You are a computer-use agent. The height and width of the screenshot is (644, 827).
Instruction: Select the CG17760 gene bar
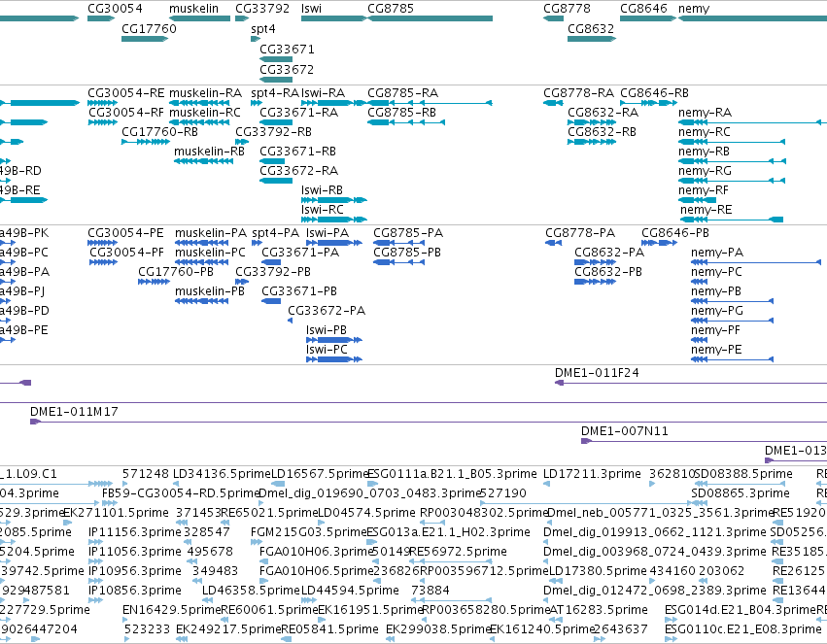coord(145,39)
